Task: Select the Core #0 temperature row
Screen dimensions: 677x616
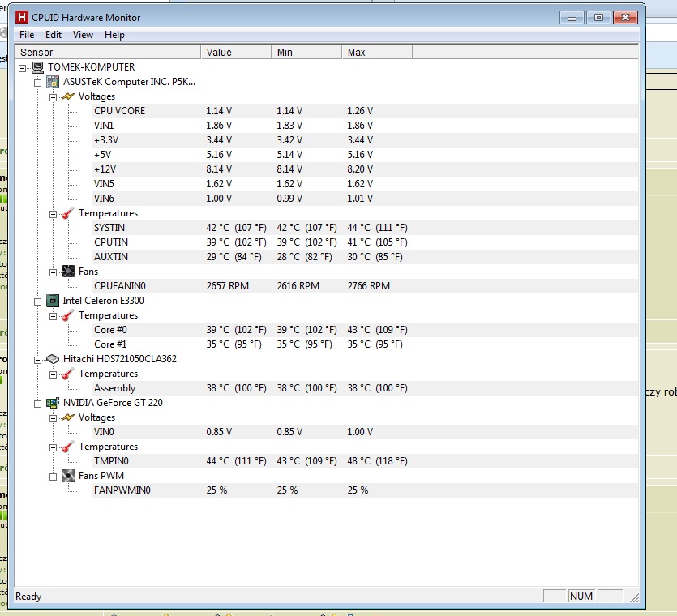Action: pyautogui.click(x=366, y=330)
